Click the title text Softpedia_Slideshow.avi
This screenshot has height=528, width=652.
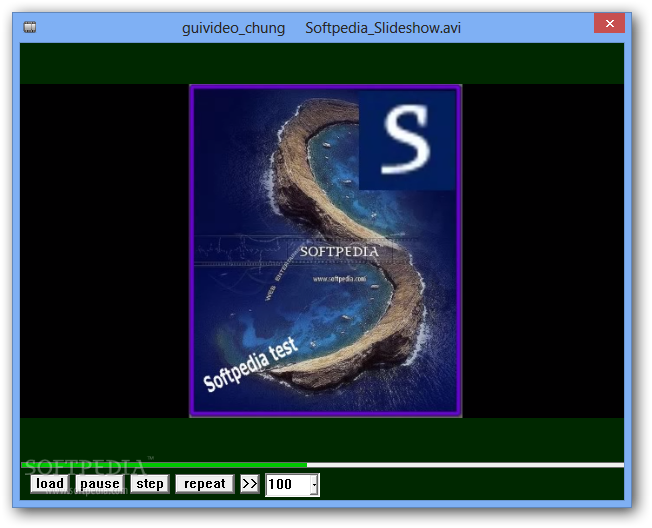[383, 28]
